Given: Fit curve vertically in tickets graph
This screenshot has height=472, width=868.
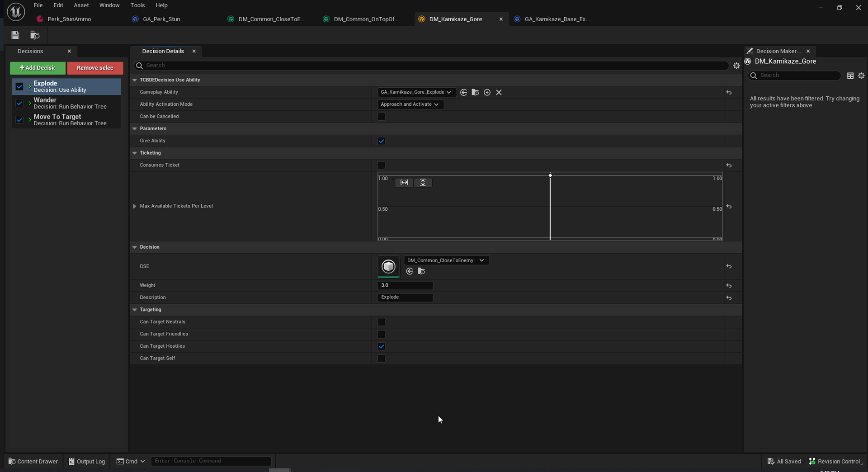Looking at the screenshot, I should 423,182.
